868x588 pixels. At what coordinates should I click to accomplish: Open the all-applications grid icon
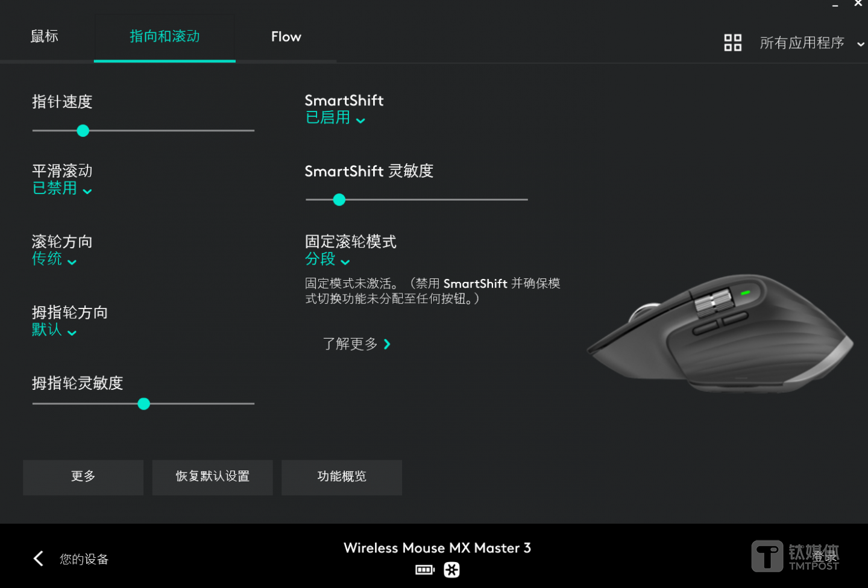(x=732, y=42)
